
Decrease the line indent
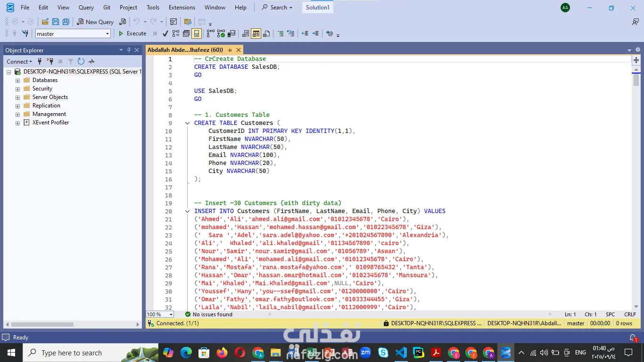pos(305,33)
